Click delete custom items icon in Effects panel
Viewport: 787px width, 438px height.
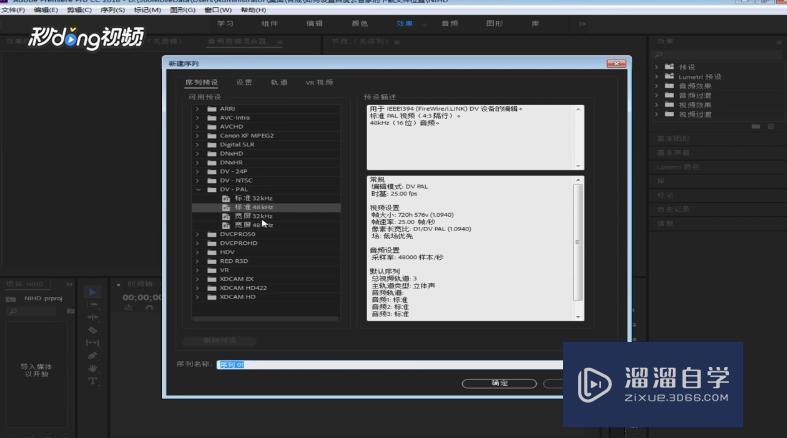[771, 126]
